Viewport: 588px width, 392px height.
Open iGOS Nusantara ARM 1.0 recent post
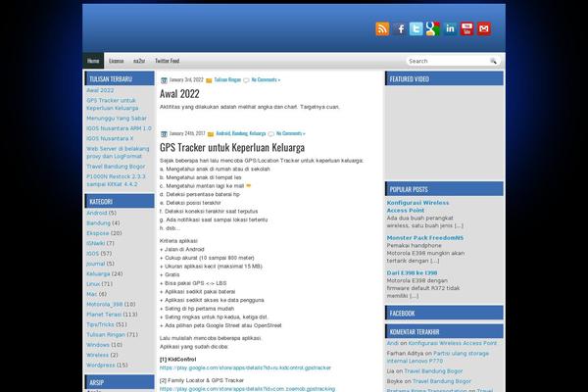click(120, 128)
